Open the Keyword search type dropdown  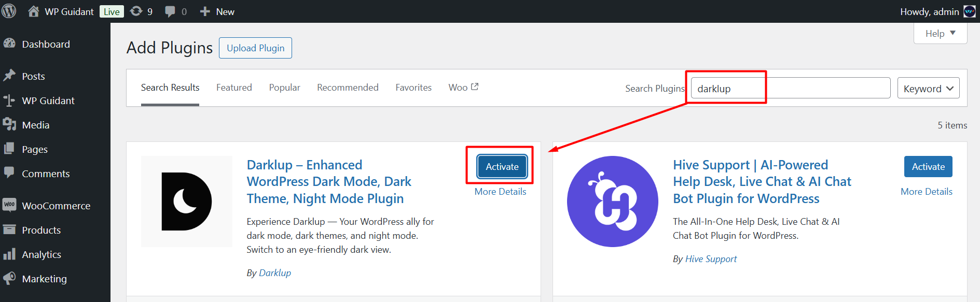pos(928,88)
